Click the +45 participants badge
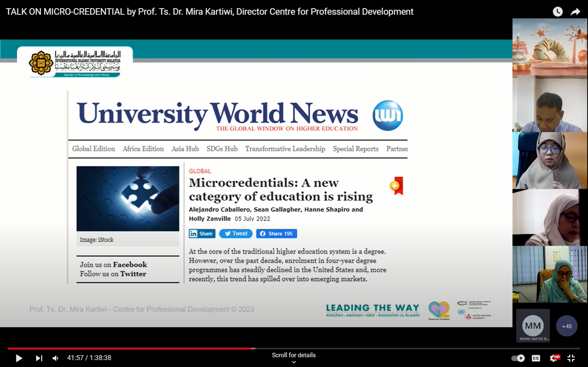 (x=567, y=326)
